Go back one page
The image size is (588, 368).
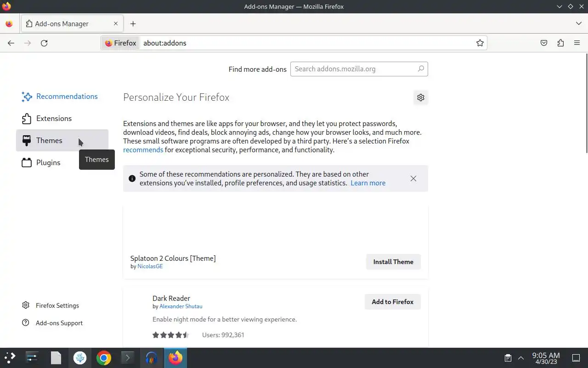[11, 43]
